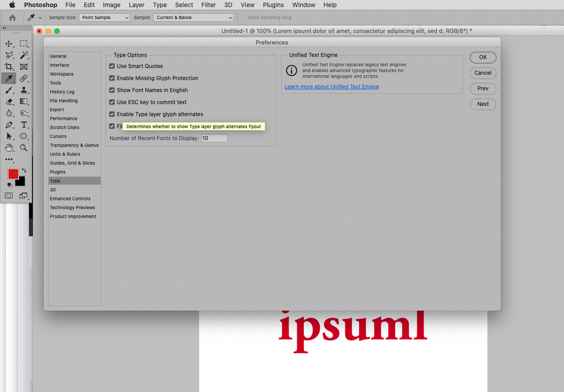This screenshot has width=564, height=392.
Task: Open the Help menu
Action: click(x=330, y=5)
